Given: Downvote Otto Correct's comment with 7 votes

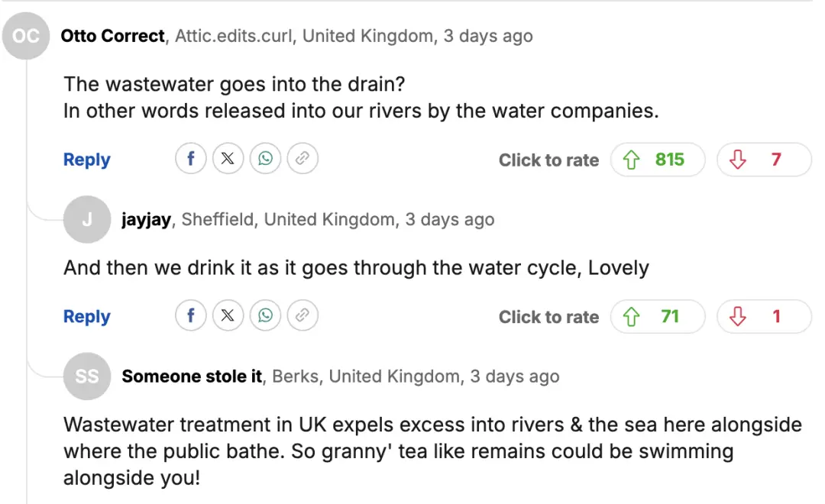Looking at the screenshot, I should click(x=763, y=160).
